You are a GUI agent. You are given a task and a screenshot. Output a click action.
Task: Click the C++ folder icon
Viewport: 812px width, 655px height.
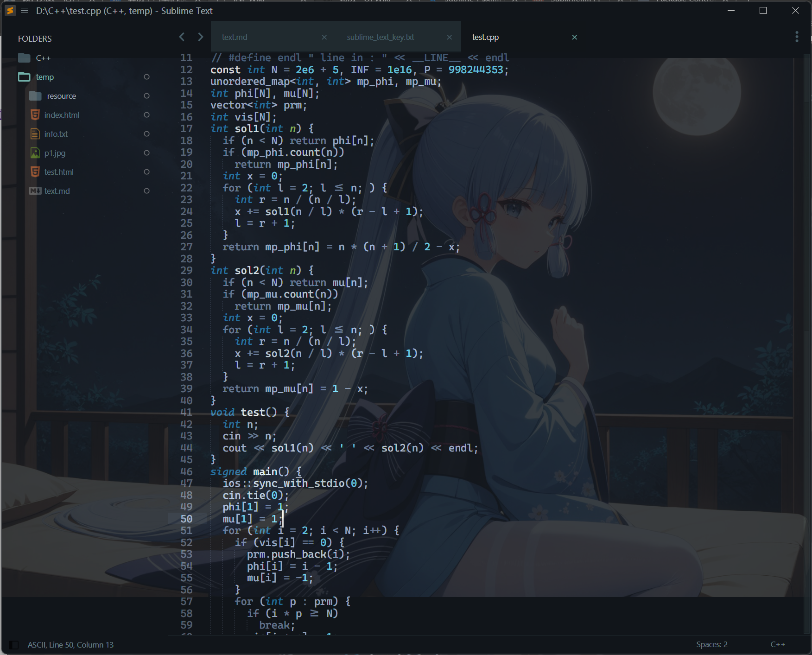tap(24, 57)
